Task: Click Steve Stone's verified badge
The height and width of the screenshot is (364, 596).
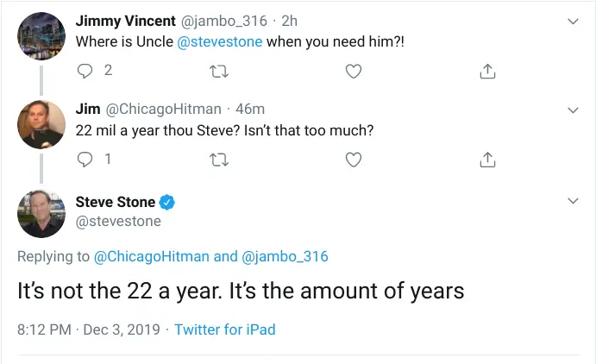Action: pyautogui.click(x=168, y=202)
